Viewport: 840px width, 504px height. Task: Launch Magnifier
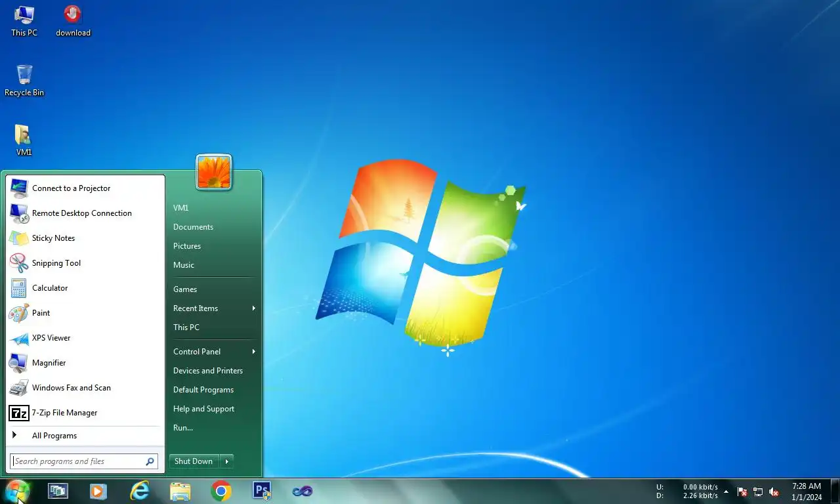[85, 363]
